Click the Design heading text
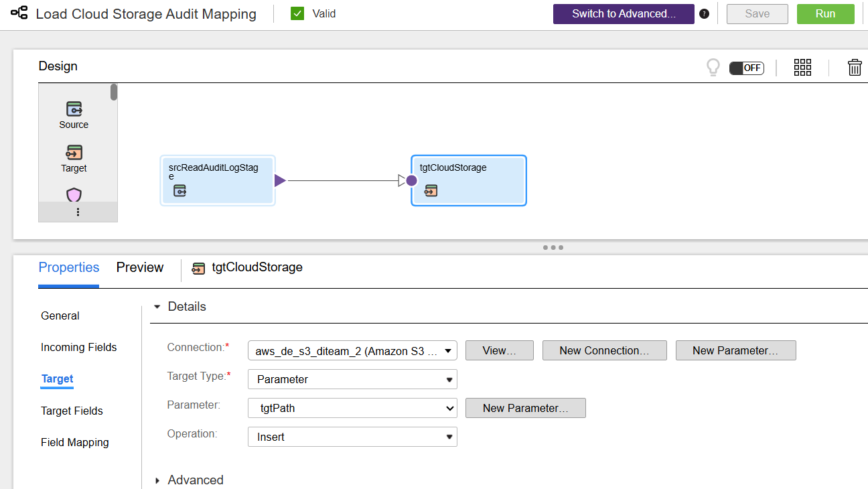 (x=58, y=66)
